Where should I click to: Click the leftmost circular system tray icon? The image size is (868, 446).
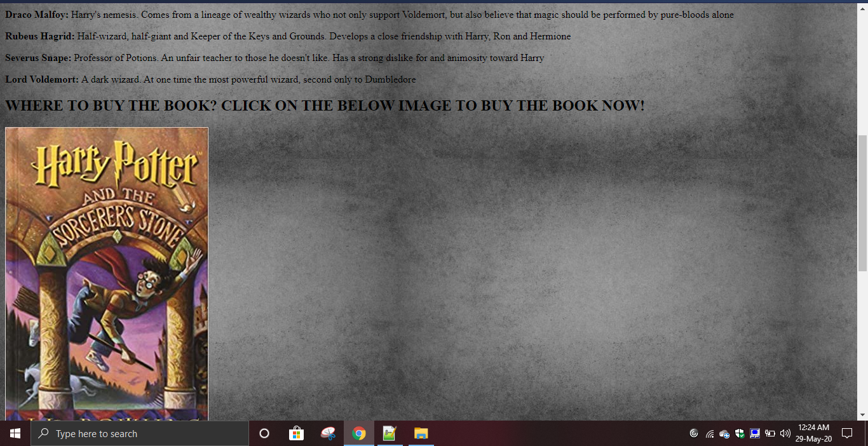pyautogui.click(x=694, y=433)
